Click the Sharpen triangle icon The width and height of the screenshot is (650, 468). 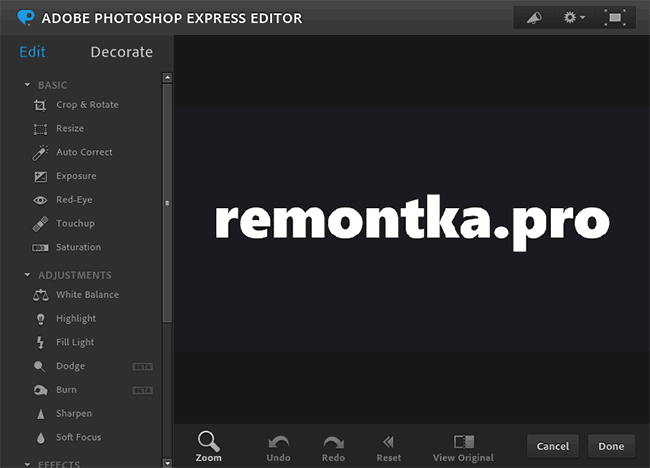point(41,414)
